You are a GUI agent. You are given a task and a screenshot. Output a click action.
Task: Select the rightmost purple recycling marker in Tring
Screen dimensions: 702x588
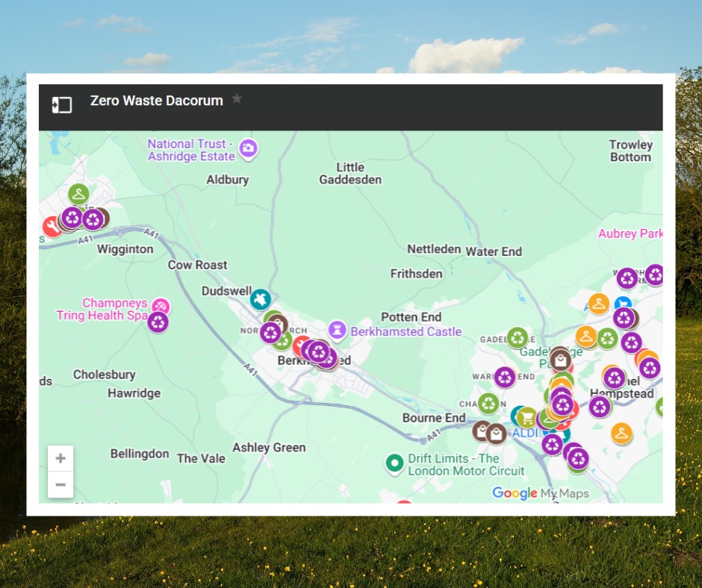point(93,219)
